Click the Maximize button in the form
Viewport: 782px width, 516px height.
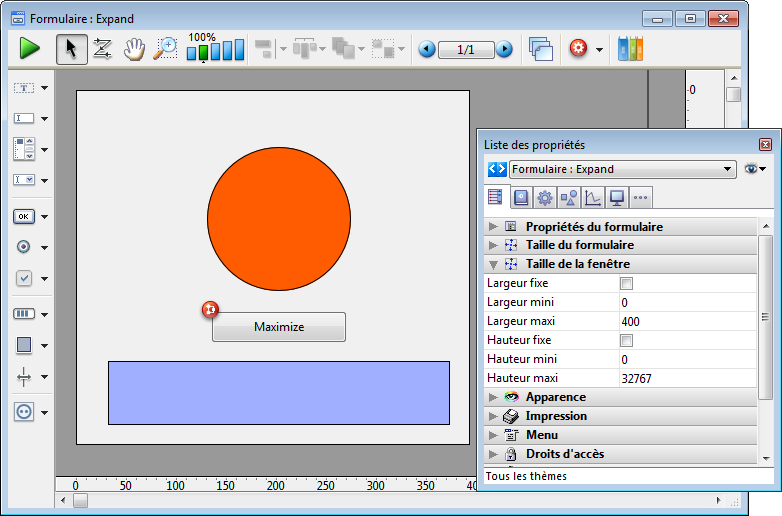[279, 327]
